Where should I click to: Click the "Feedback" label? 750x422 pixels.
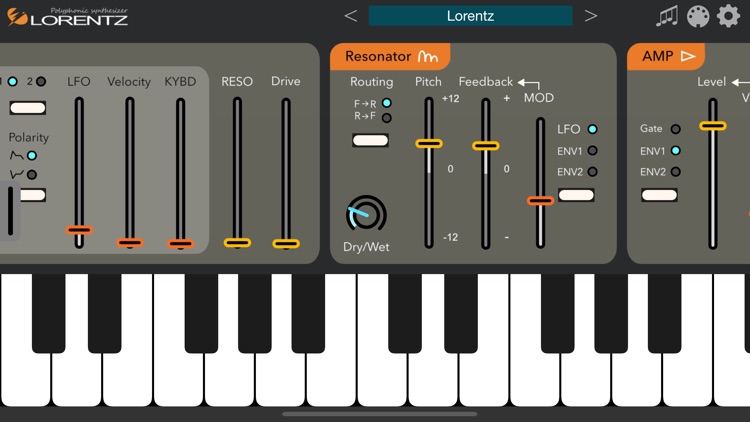pyautogui.click(x=485, y=82)
